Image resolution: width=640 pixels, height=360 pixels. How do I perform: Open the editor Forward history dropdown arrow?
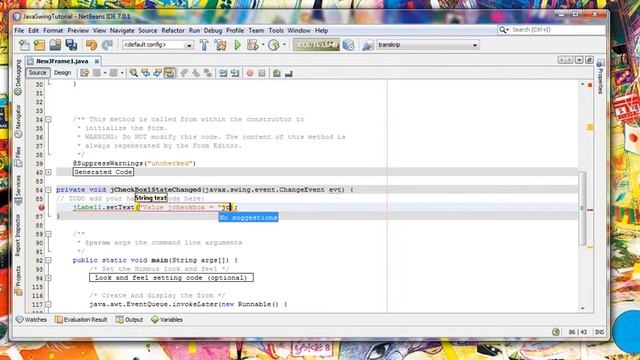tap(122, 73)
